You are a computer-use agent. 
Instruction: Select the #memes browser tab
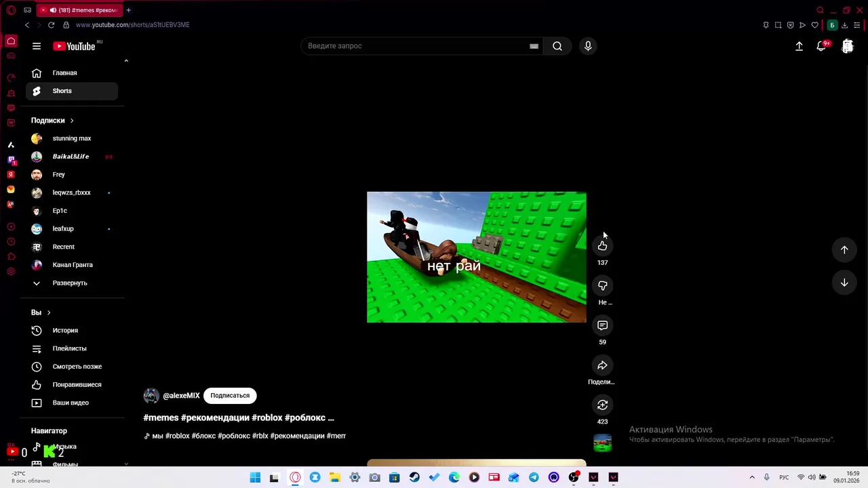click(79, 10)
